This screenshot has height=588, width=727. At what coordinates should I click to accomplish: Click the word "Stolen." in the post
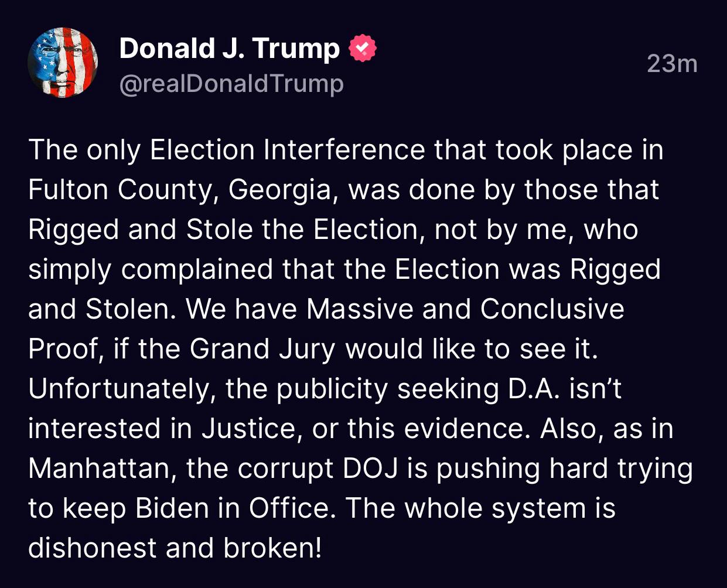[131, 309]
